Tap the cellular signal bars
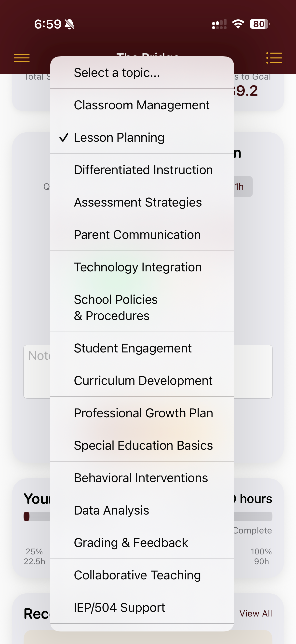The image size is (296, 644). click(x=219, y=24)
